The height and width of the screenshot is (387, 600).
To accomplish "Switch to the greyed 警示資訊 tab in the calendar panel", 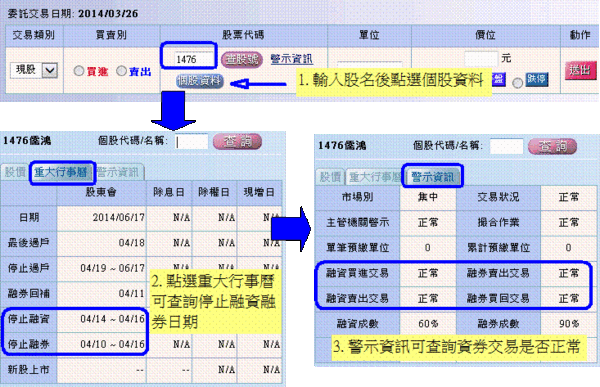I will point(119,172).
